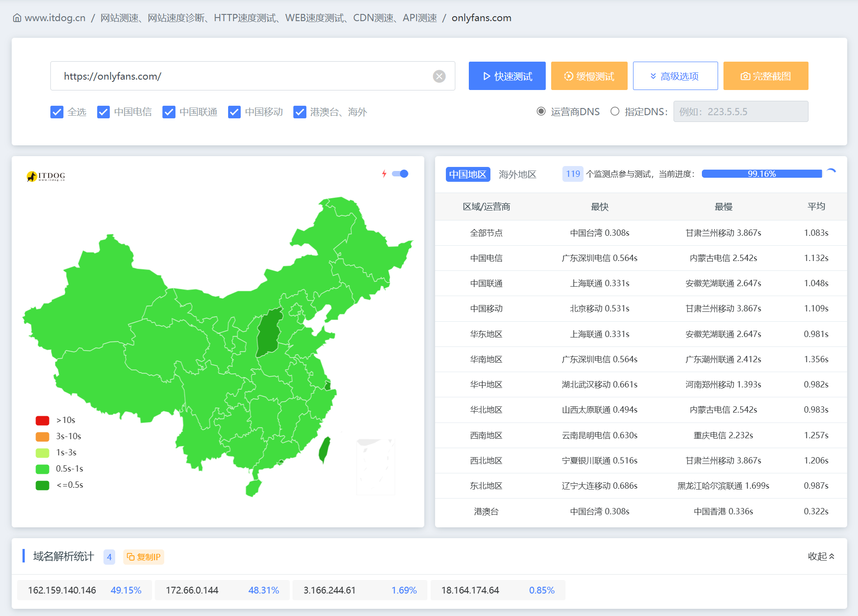Viewport: 858px width, 616px height.
Task: Click the 中国联通 row in the table
Action: click(x=641, y=283)
